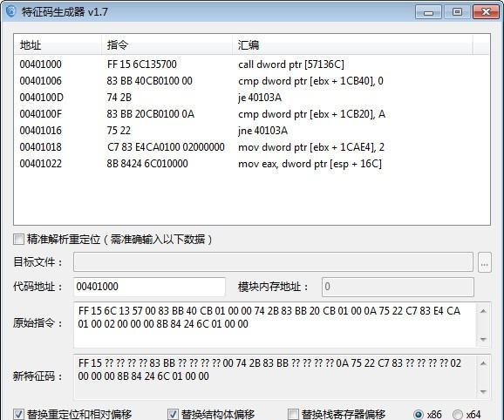This screenshot has width=504, height=420.
Task: Click inside the 新特征码 text box
Action: pyautogui.click(x=275, y=377)
